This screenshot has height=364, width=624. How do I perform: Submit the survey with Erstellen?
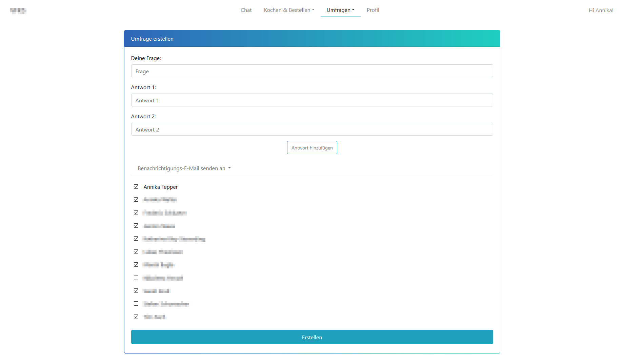pos(312,337)
